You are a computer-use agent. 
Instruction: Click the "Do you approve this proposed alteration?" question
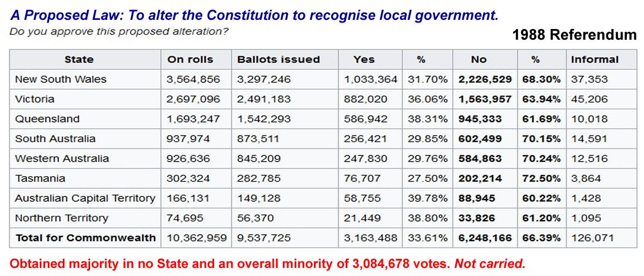click(119, 32)
